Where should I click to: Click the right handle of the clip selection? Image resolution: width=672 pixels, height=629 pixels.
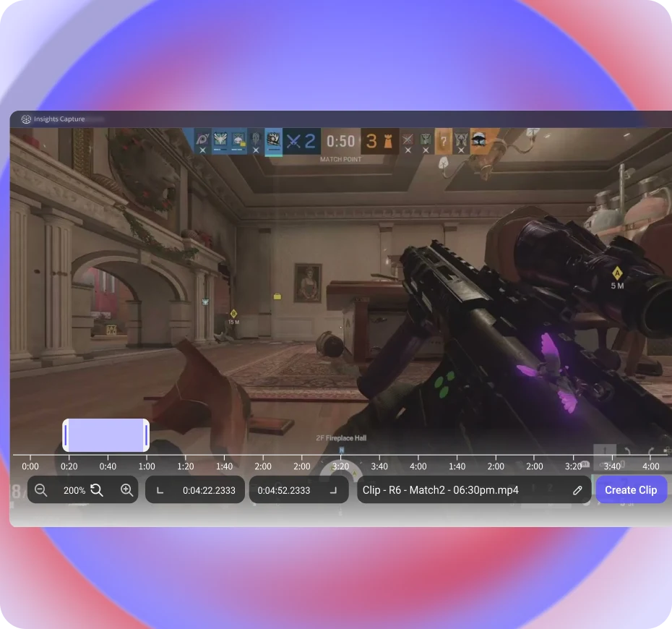[147, 435]
